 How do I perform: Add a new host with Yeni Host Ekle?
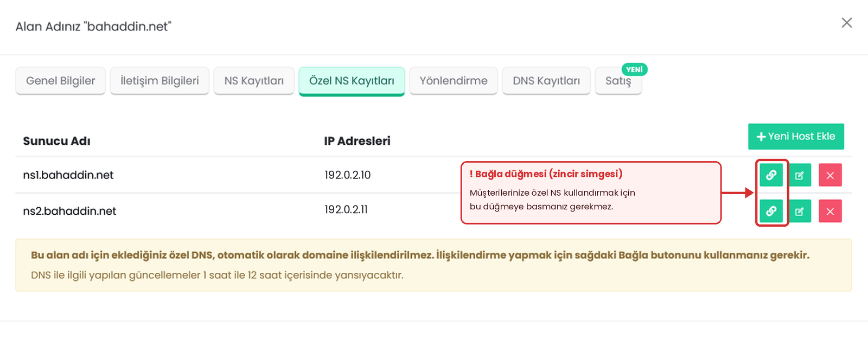pos(796,137)
